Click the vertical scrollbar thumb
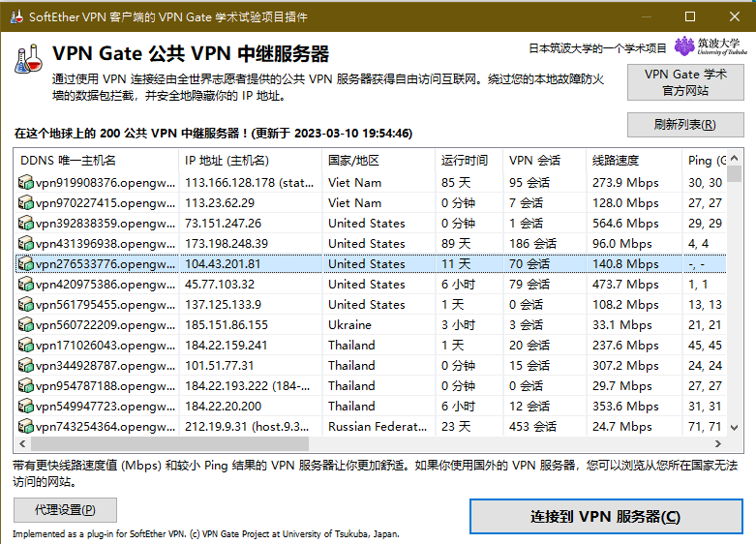The image size is (756, 544). point(735,173)
